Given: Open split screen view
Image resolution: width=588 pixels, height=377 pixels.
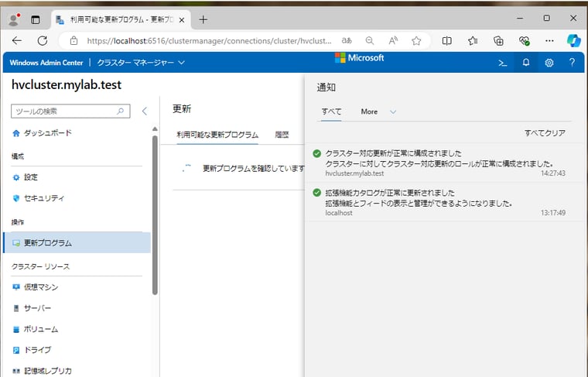Looking at the screenshot, I should [x=446, y=40].
